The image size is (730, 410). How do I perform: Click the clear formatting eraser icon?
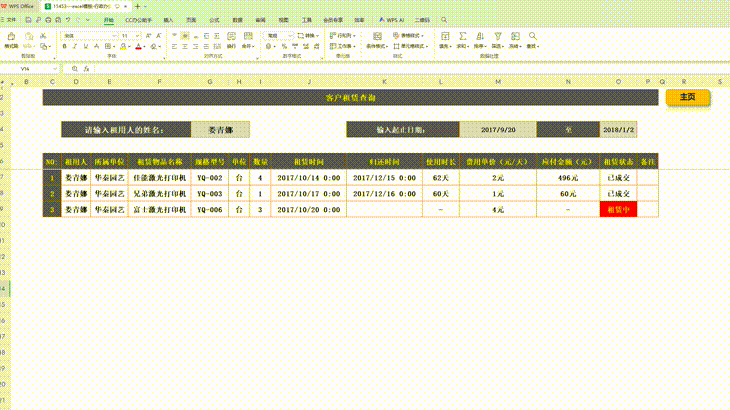point(154,47)
